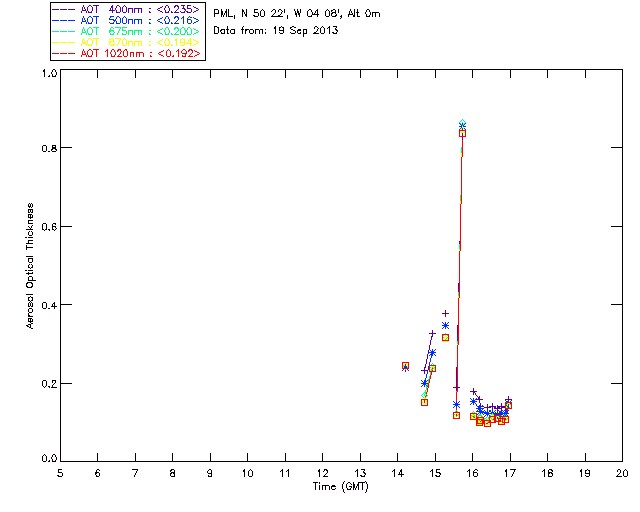Image resolution: width=640 pixels, height=512 pixels.
Task: Click the peak data point near 0.85
Action: click(x=462, y=129)
